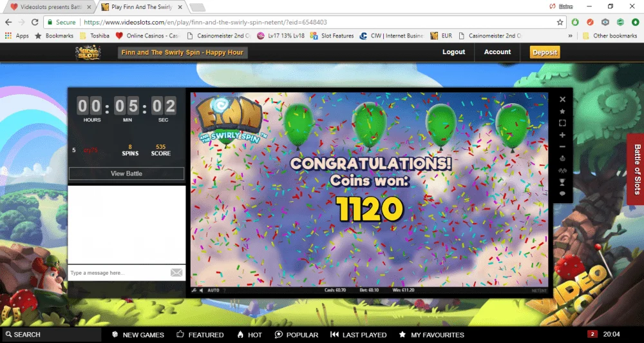Add game to favourites via star icon
644x343 pixels.
(563, 112)
